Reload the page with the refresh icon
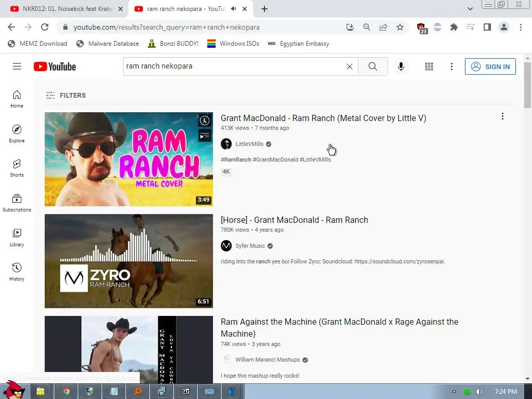This screenshot has height=399, width=532. [x=45, y=27]
